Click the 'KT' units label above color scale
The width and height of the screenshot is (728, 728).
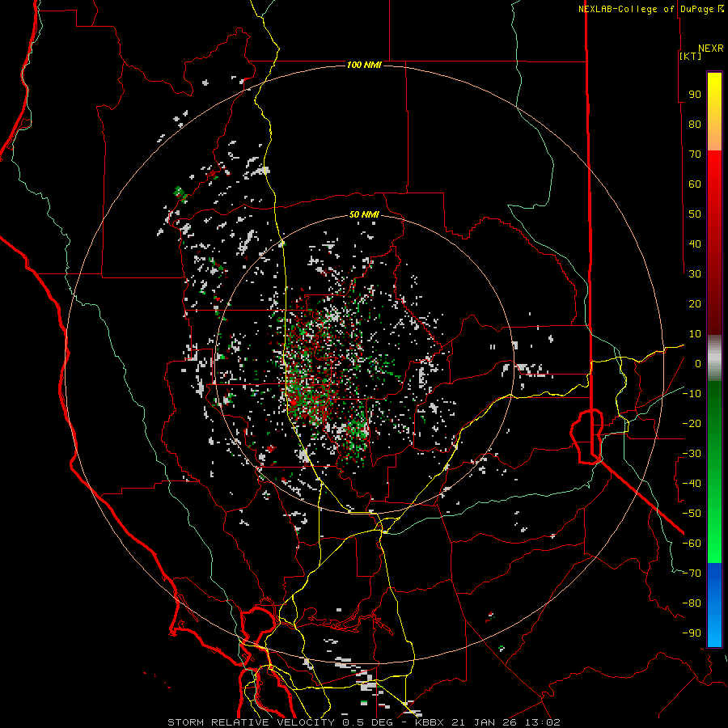pos(691,56)
